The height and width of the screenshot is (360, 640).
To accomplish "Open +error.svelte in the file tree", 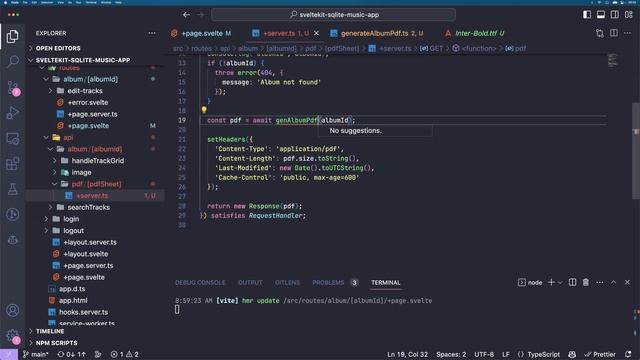I will tap(88, 102).
